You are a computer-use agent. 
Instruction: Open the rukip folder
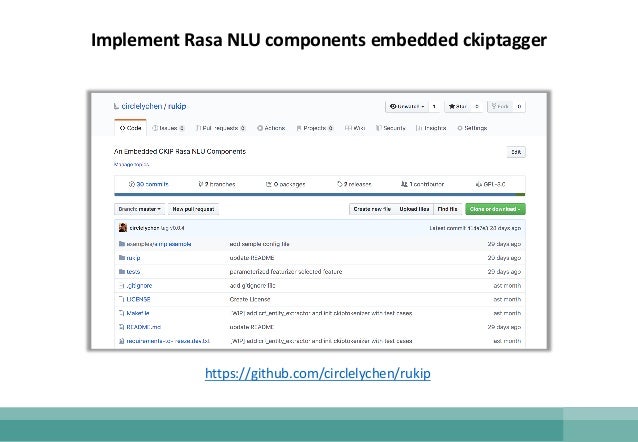[133, 258]
